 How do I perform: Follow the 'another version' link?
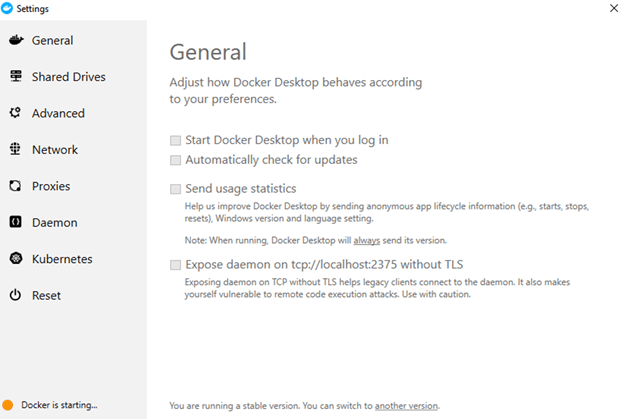[x=406, y=406]
